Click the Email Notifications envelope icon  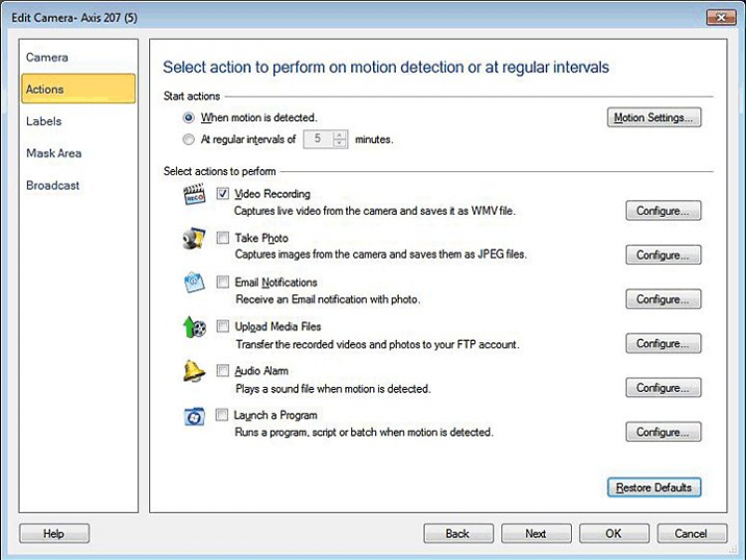194,283
